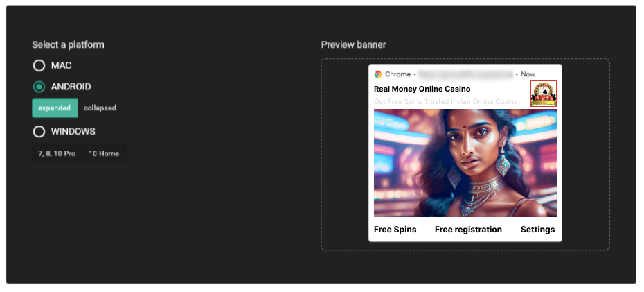Image resolution: width=644 pixels, height=292 pixels.
Task: Open Settings in the notification preview
Action: (537, 230)
